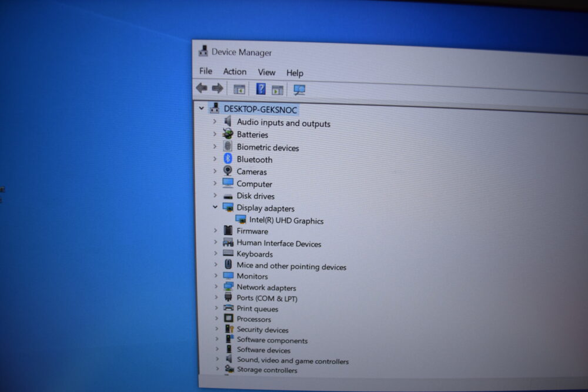Click the DESKTOP-GEKSNOC computer icon
Viewport: 588px width, 392px height.
[215, 108]
